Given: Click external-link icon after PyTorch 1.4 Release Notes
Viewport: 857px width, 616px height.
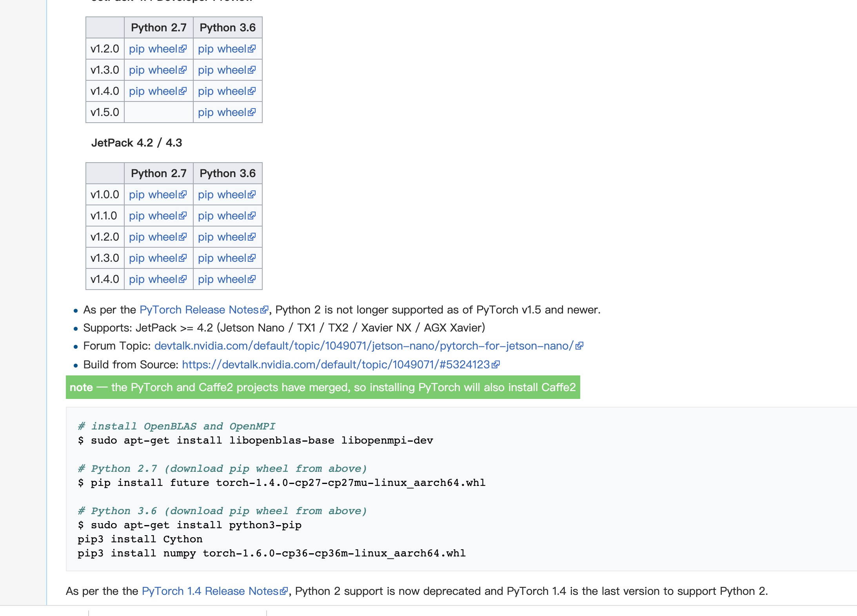Looking at the screenshot, I should point(284,591).
